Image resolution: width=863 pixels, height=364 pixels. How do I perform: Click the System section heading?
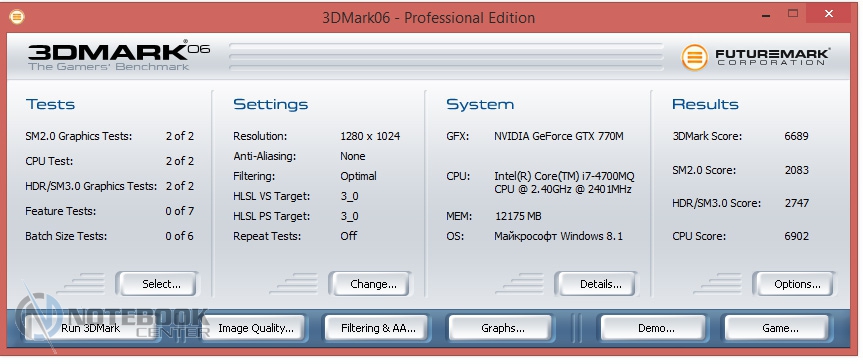[480, 105]
